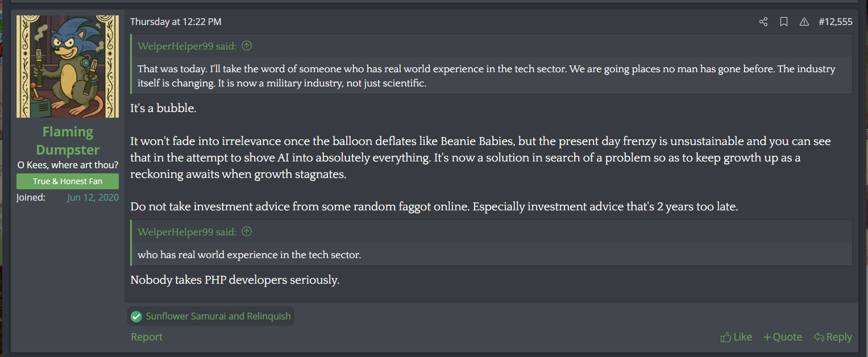868x357 pixels.
Task: Report this post using the Report link
Action: 147,337
